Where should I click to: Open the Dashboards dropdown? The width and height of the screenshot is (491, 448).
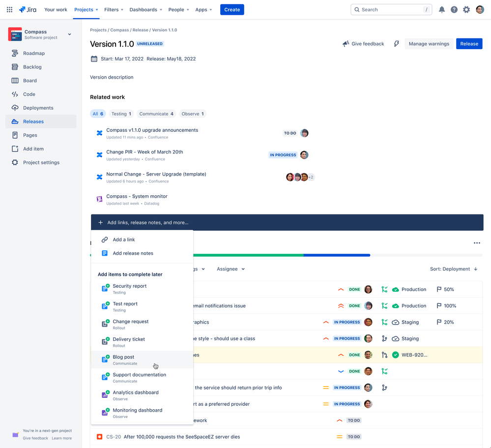(x=145, y=9)
